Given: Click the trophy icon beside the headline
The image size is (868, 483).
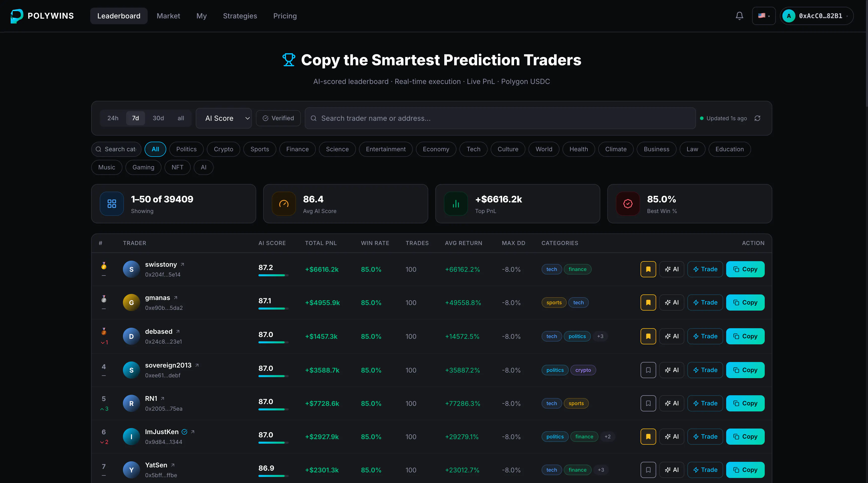Looking at the screenshot, I should click(289, 60).
